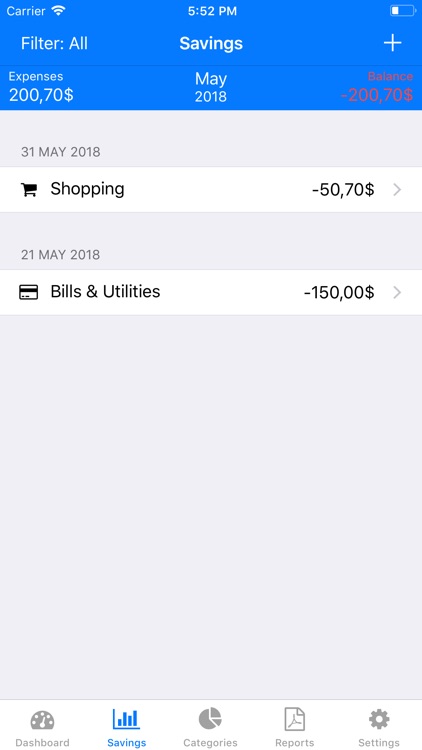The image size is (422, 750).
Task: Open the -150,00$ bill amount
Action: (x=339, y=292)
